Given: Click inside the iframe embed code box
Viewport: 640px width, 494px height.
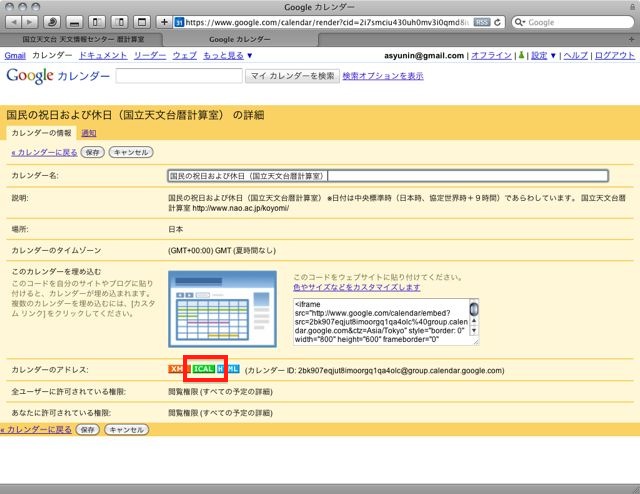Looking at the screenshot, I should click(x=381, y=322).
